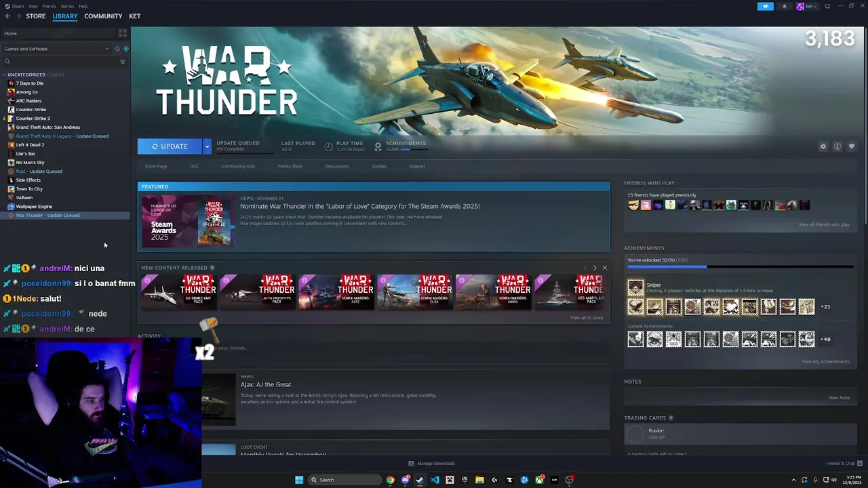Open notifications bell icon
Screen dimensions: 868x488
[x=785, y=6]
